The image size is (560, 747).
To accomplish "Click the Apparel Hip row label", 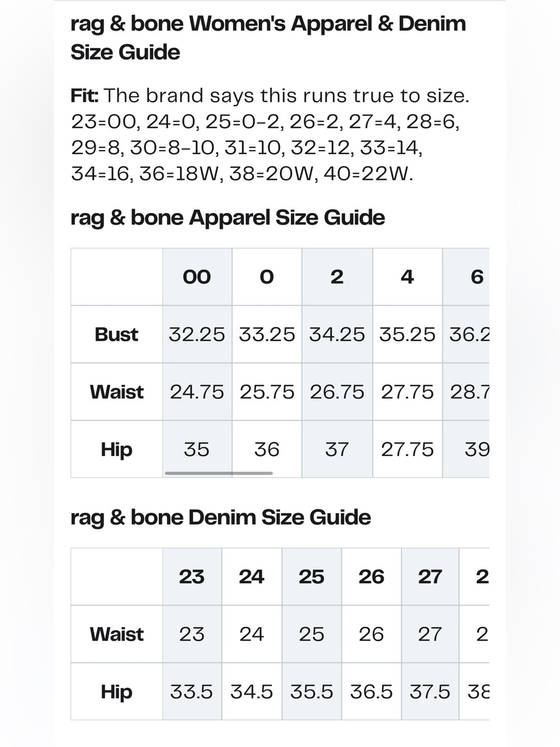I will tap(116, 449).
